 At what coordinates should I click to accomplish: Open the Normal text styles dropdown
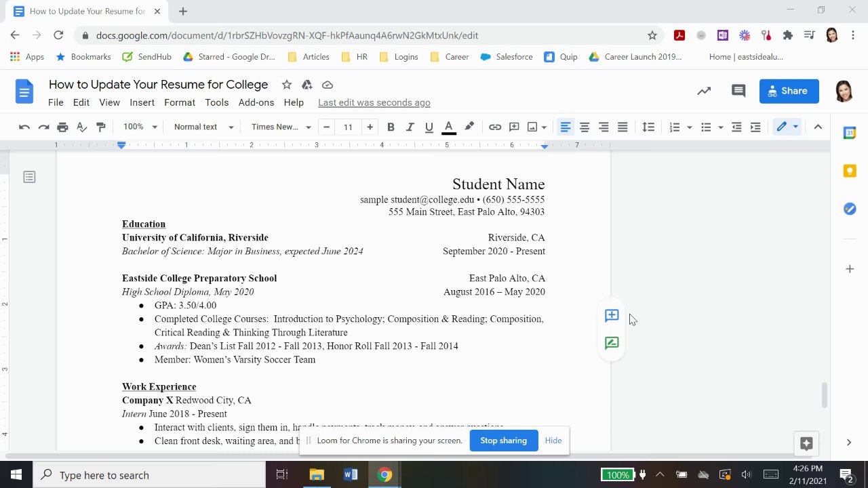coord(203,127)
